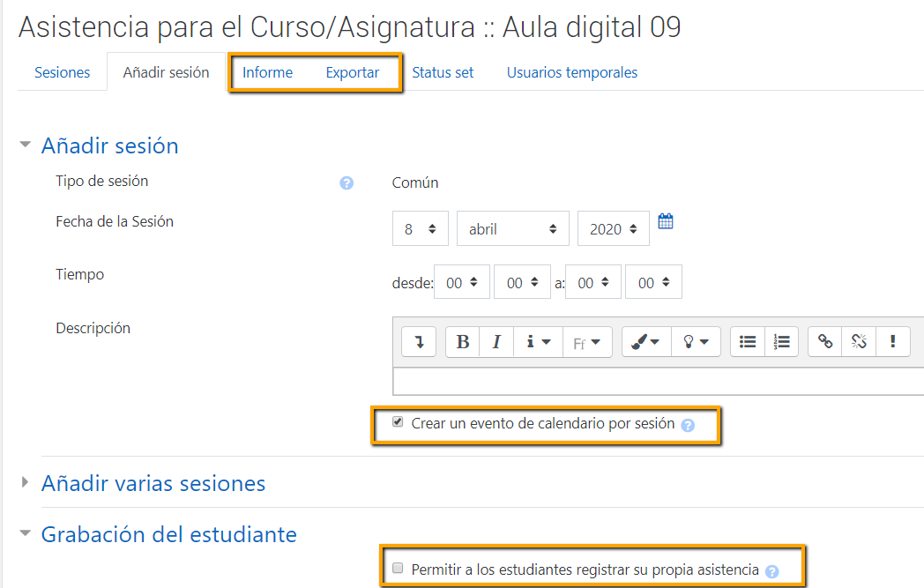The image size is (924, 588).
Task: Go to Usuarios temporales tab
Action: tap(572, 72)
